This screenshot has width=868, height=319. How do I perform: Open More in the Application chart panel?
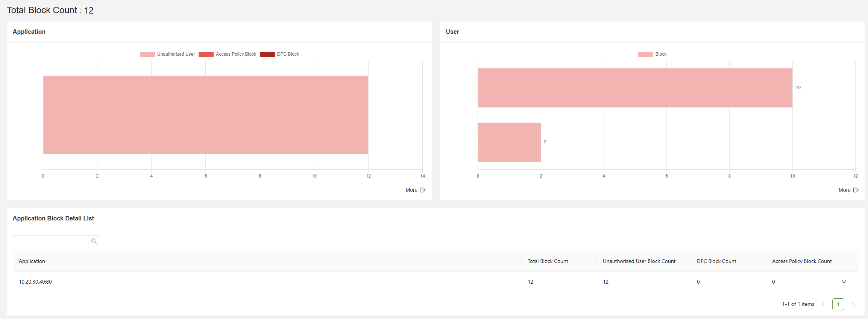point(415,190)
